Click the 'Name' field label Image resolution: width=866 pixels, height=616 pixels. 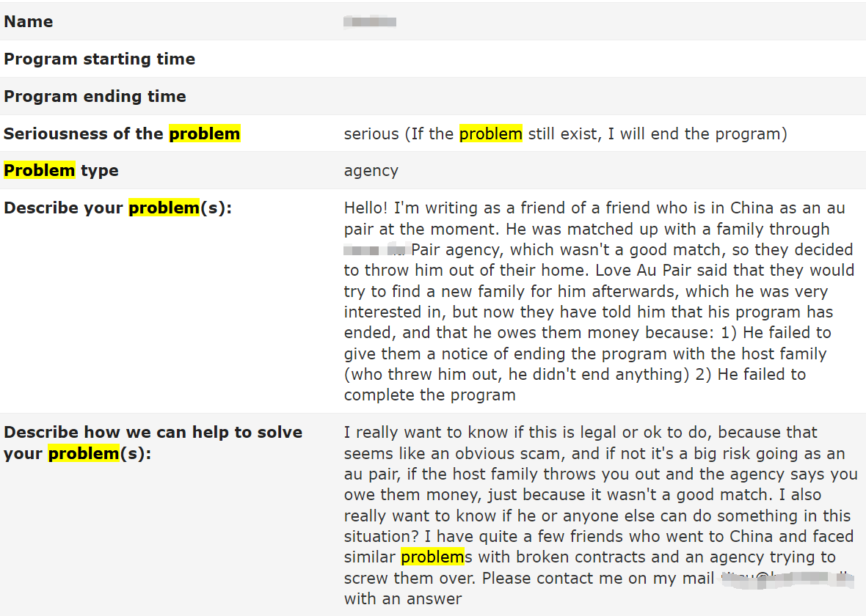tap(28, 21)
